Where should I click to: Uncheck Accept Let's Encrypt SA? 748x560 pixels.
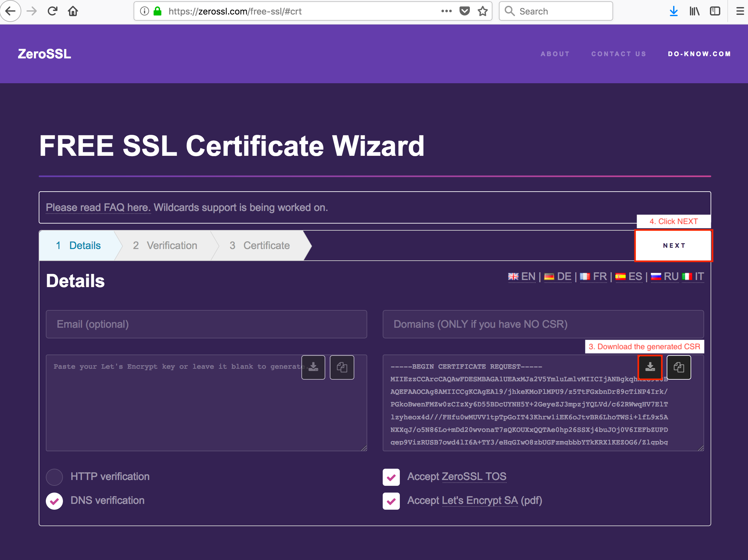pyautogui.click(x=391, y=501)
